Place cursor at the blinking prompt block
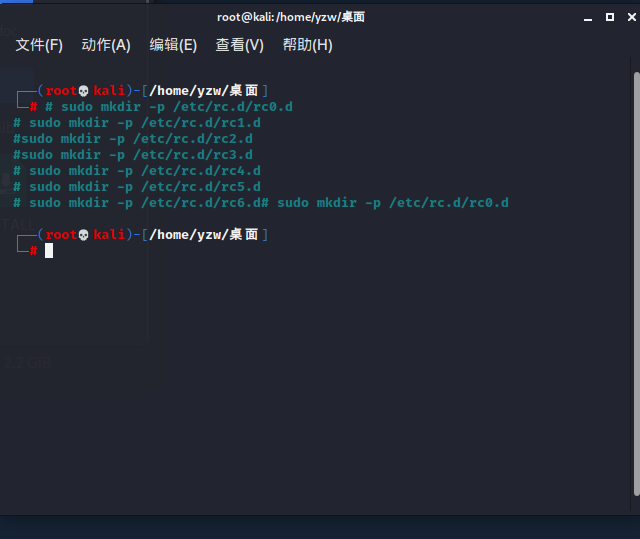Screen dimensions: 640x539 pyautogui.click(x=49, y=251)
